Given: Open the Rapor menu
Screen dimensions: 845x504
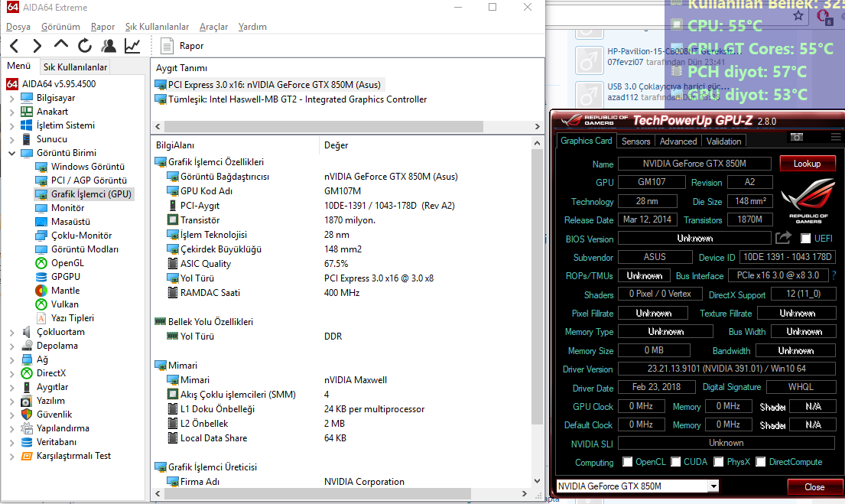Looking at the screenshot, I should point(103,27).
